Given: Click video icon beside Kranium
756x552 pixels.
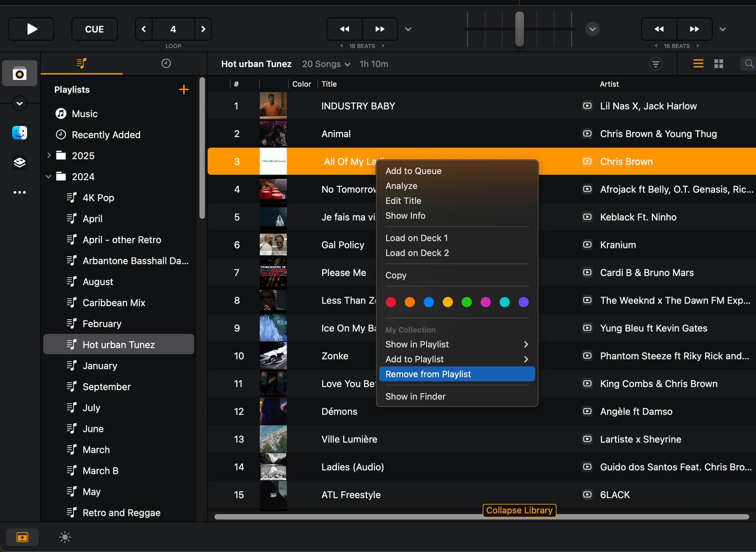Looking at the screenshot, I should tap(587, 245).
